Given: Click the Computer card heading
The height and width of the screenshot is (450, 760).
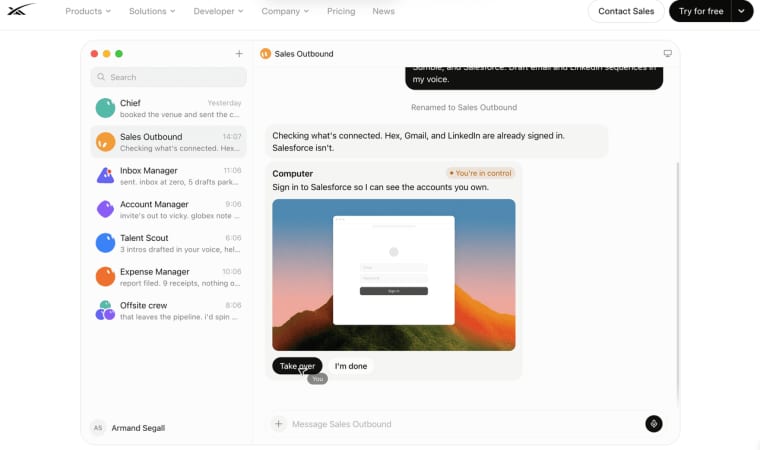Looking at the screenshot, I should (x=292, y=174).
